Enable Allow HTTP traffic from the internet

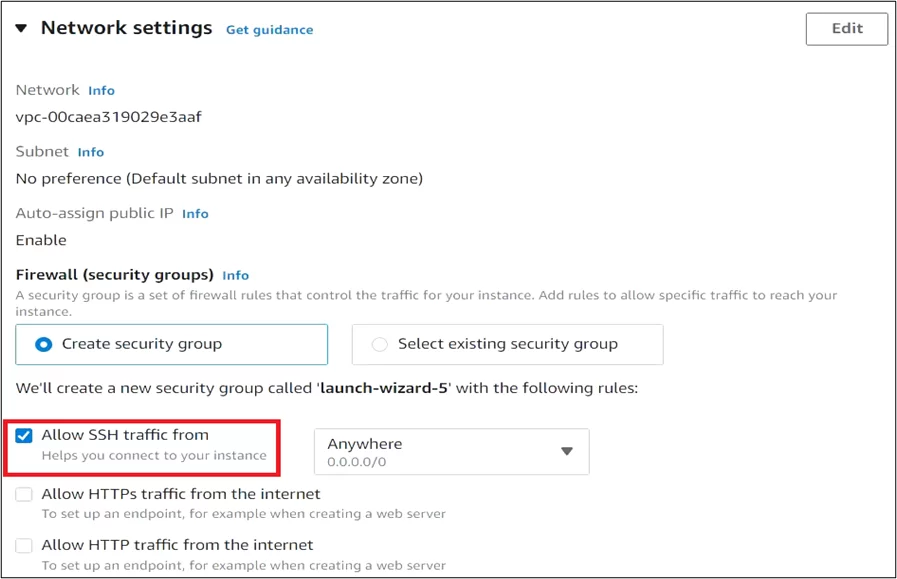point(25,546)
